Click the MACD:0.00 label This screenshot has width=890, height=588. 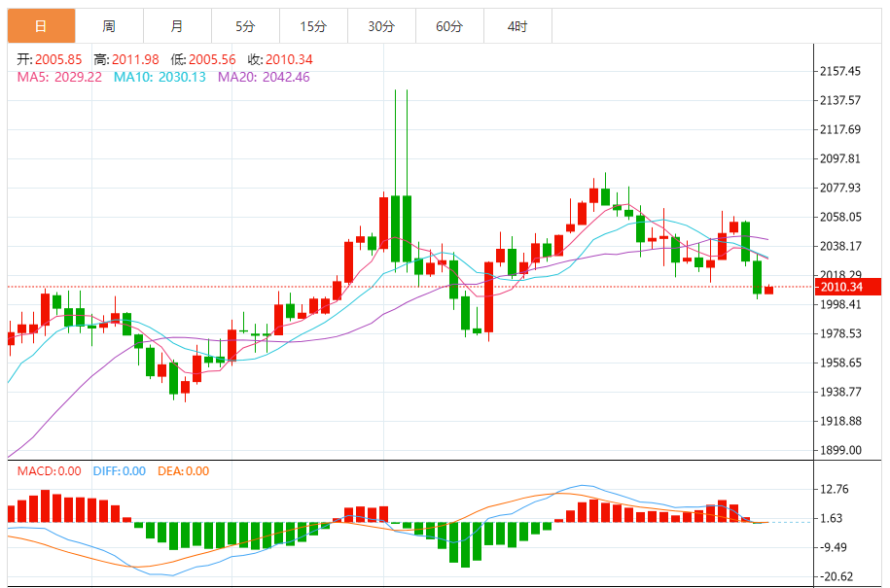50,471
